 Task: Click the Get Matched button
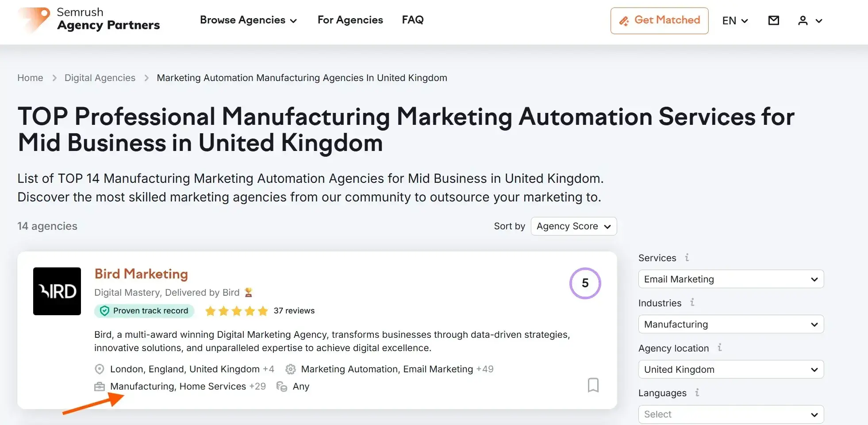click(x=659, y=20)
